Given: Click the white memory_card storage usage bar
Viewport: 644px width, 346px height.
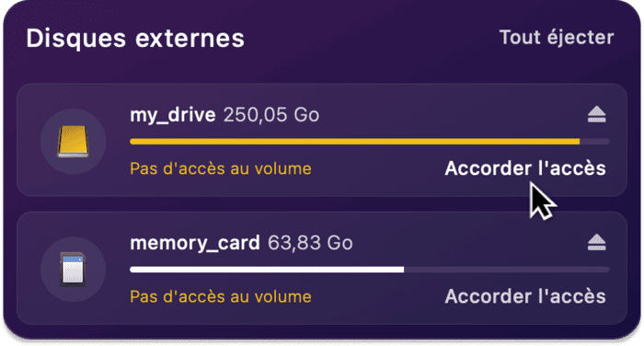Looking at the screenshot, I should [267, 270].
